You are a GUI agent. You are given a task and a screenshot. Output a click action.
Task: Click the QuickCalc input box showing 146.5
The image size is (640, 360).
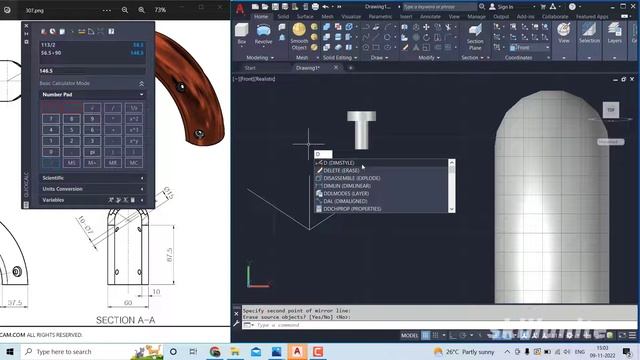tap(93, 71)
